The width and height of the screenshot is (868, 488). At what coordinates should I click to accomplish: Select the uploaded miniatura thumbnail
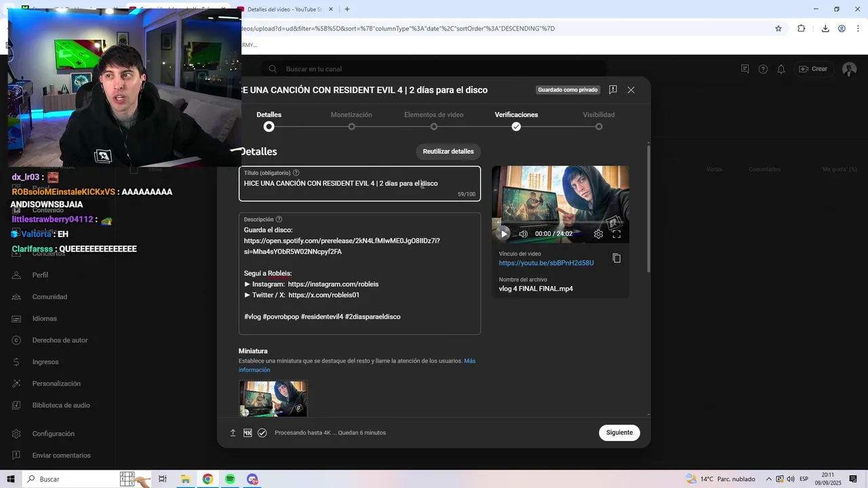273,399
